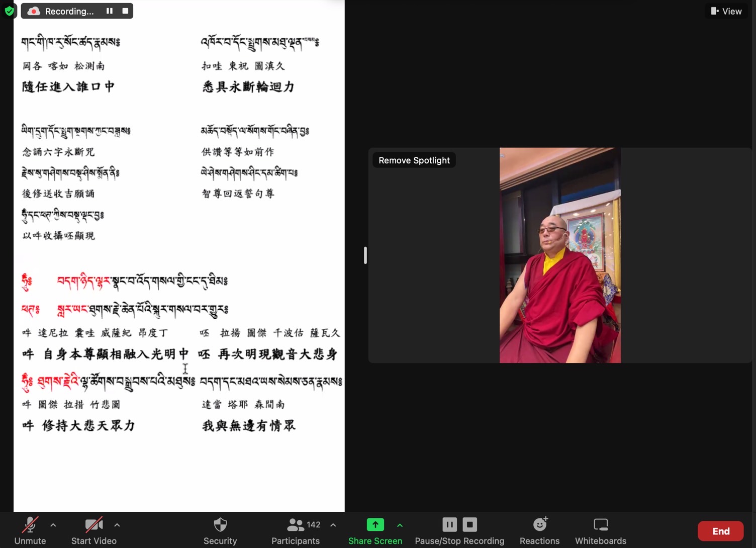
Task: Click the green encryption shield icon
Action: pyautogui.click(x=9, y=11)
